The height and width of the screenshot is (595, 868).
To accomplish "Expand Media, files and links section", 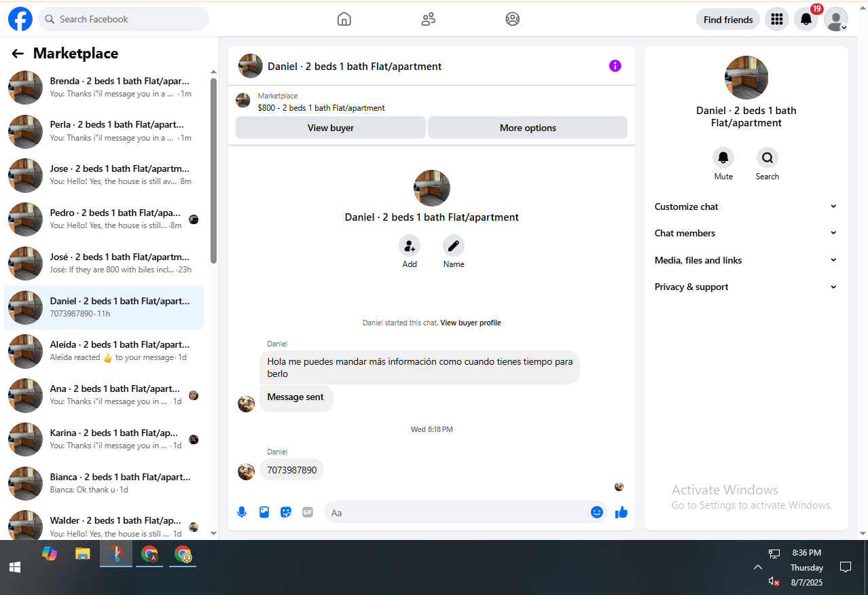I will (746, 260).
